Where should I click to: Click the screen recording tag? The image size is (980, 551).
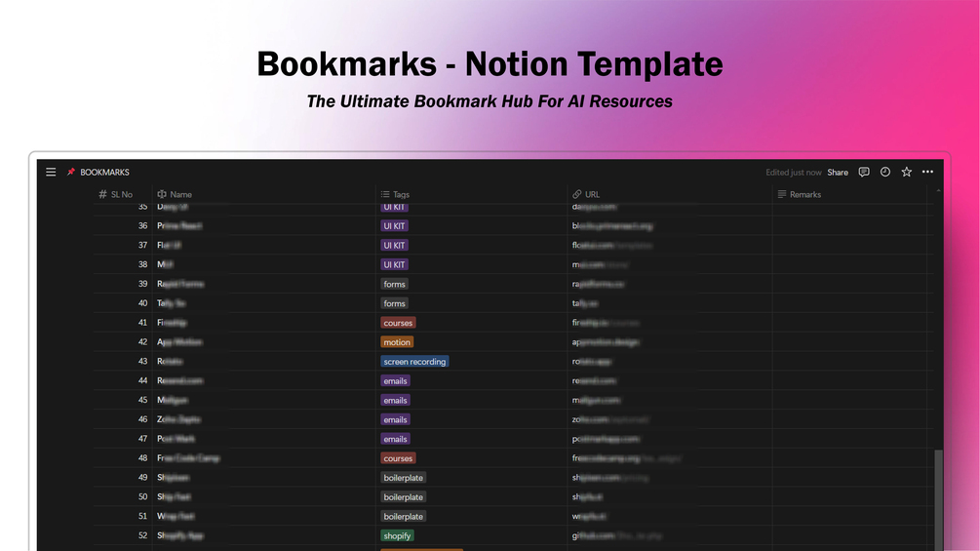(414, 361)
